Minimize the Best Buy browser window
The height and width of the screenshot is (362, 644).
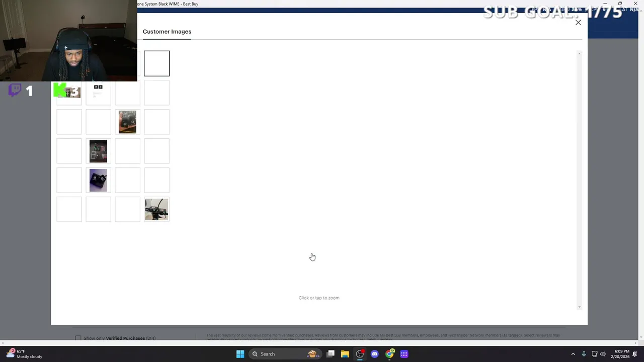[605, 4]
